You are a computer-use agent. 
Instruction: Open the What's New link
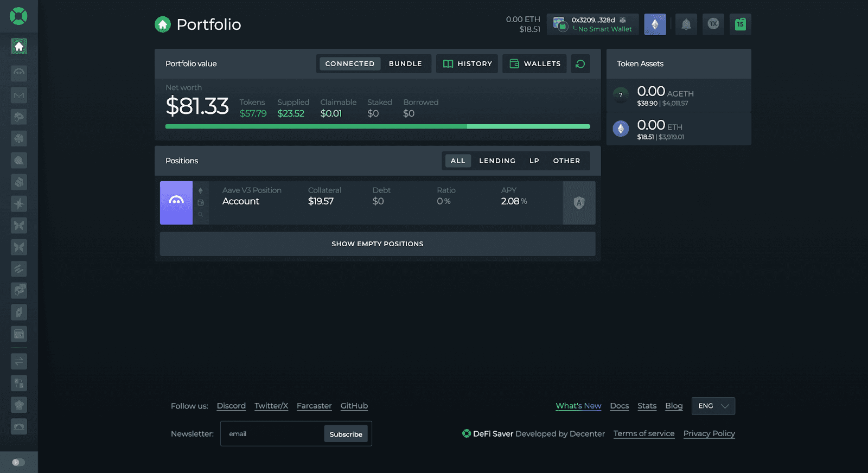578,406
